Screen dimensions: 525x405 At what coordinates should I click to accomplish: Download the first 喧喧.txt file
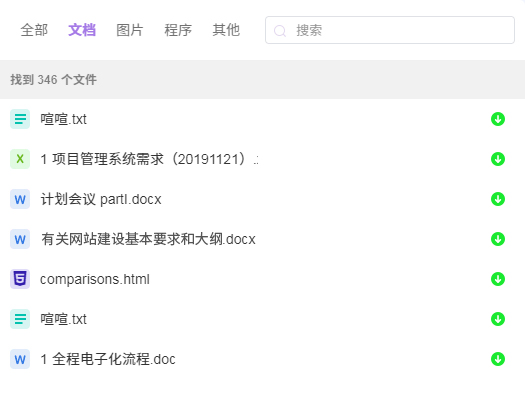(x=498, y=119)
